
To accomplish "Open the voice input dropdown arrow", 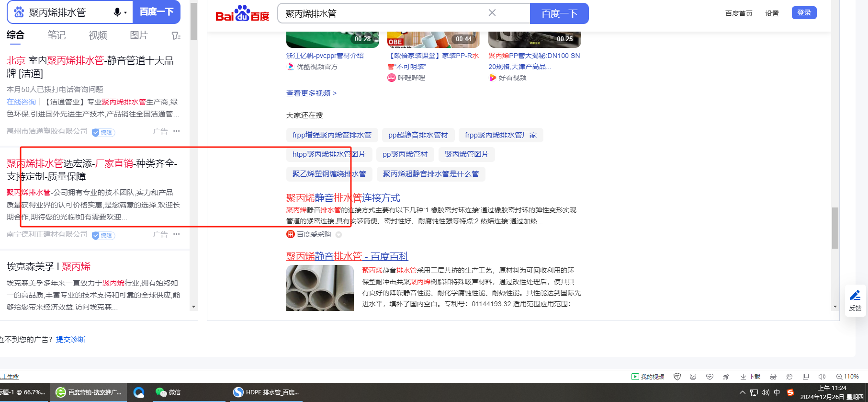I will tap(126, 12).
